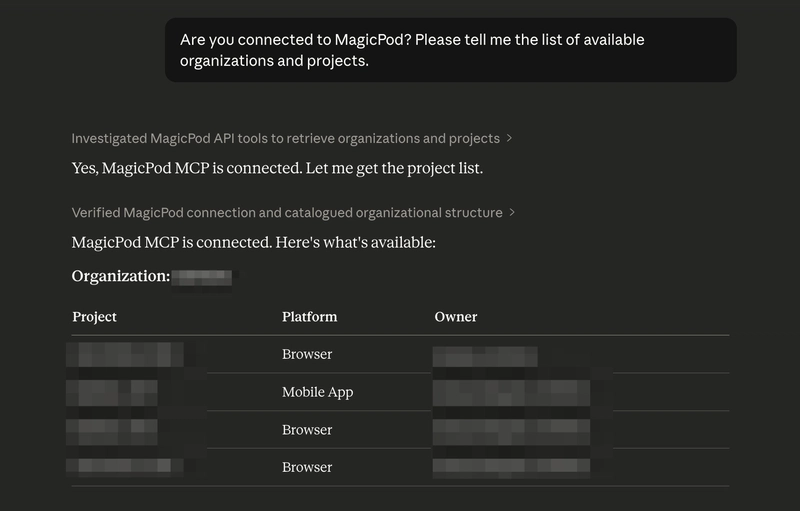Expand the "Verified MagicPod connection" reasoning summary

[287, 212]
